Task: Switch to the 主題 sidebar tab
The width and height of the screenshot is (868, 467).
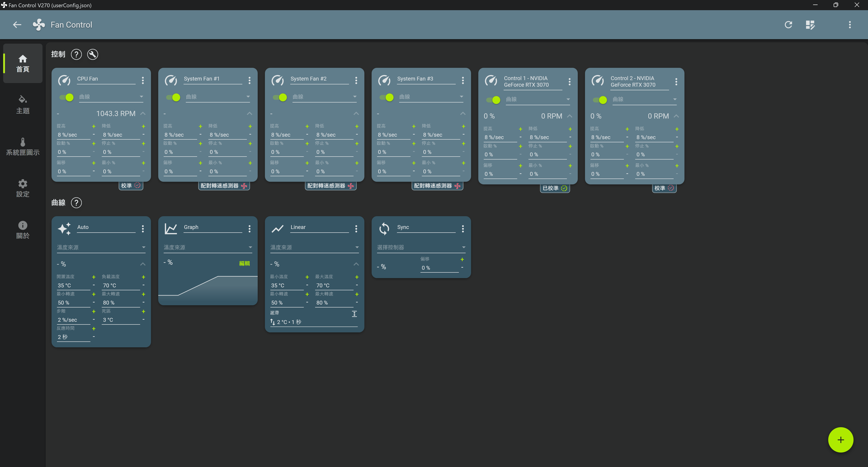Action: pos(23,105)
